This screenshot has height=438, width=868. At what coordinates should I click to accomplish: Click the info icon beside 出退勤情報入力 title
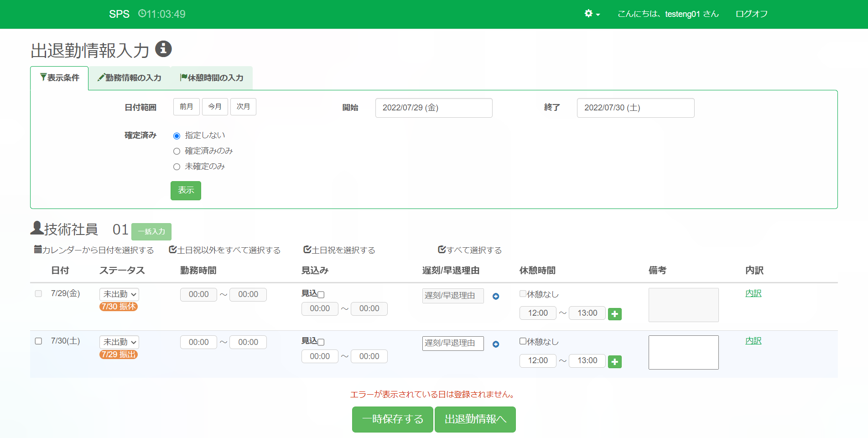point(163,49)
